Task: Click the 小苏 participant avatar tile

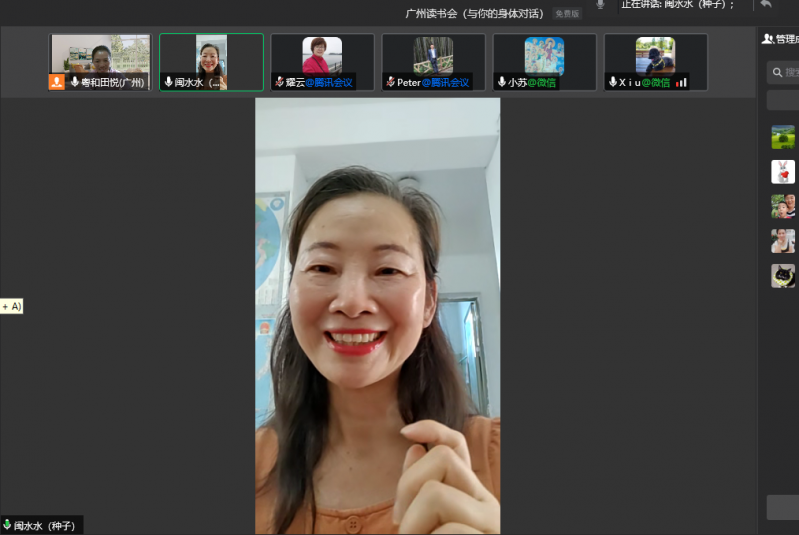Action: coord(544,58)
